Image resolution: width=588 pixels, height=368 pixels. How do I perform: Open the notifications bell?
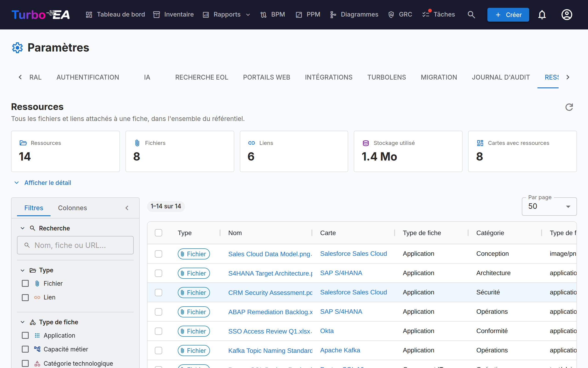point(542,14)
